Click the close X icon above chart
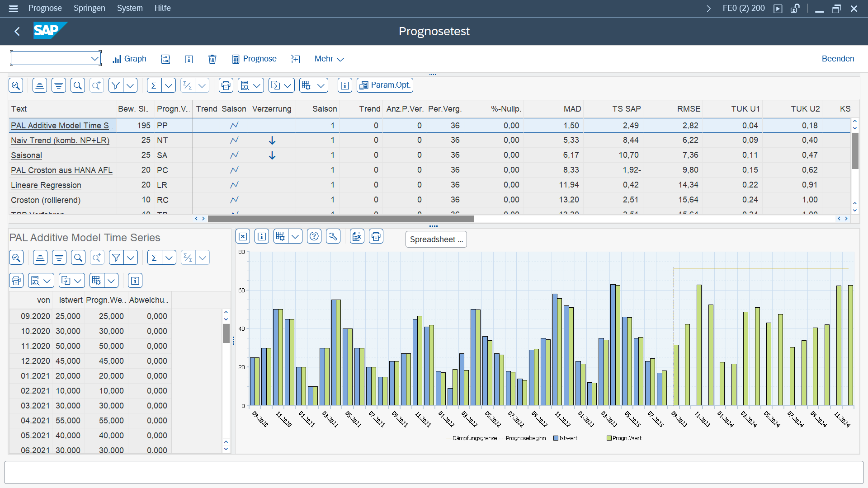The width and height of the screenshot is (868, 488). click(x=243, y=236)
